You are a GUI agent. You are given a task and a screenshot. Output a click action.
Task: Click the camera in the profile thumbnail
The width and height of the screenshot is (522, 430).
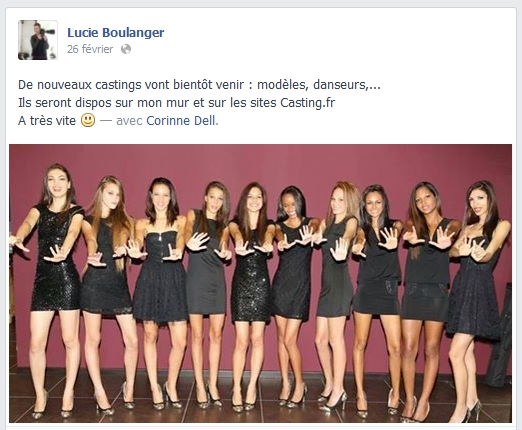pos(48,32)
